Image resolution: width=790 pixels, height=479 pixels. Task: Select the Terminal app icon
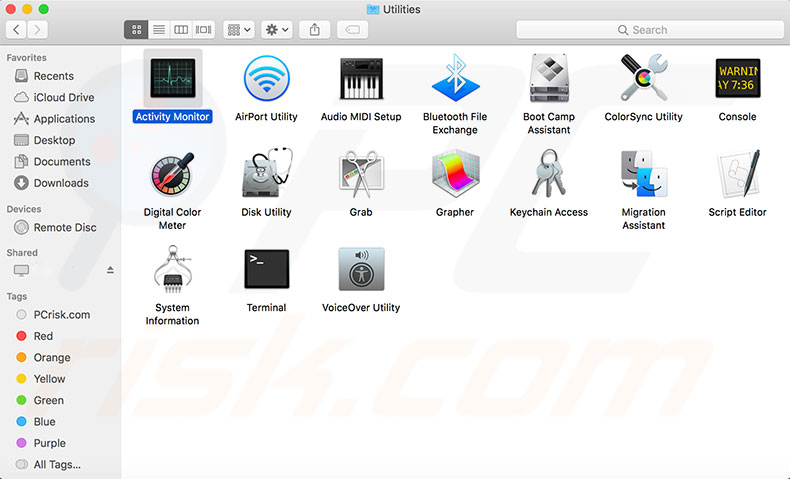tap(267, 269)
